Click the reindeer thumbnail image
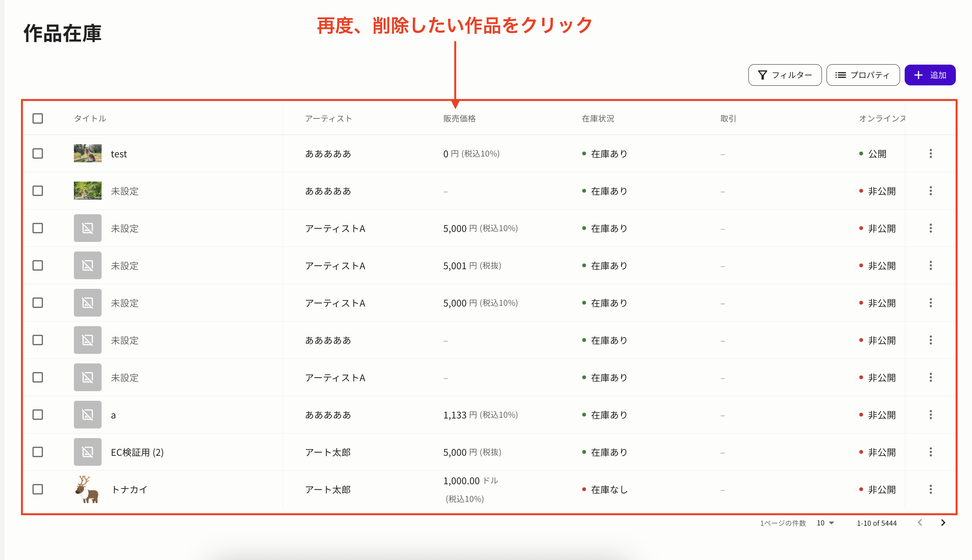This screenshot has width=972, height=560. coord(87,489)
